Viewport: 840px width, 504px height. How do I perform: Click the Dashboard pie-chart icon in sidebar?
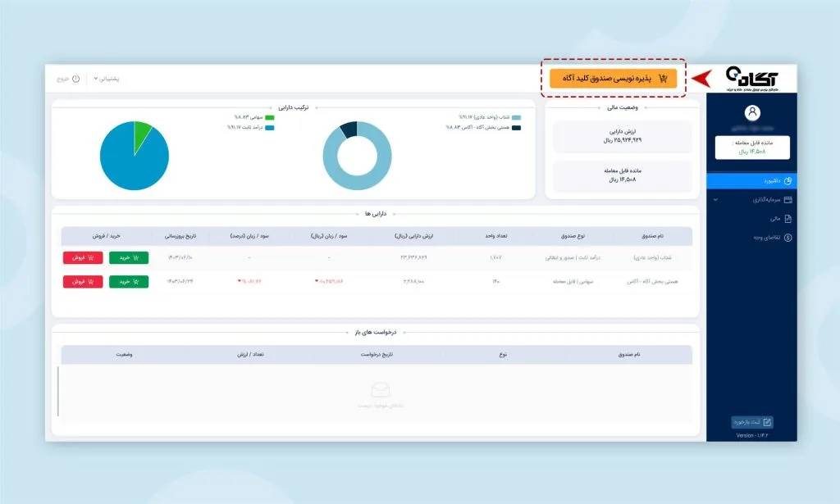click(x=787, y=181)
